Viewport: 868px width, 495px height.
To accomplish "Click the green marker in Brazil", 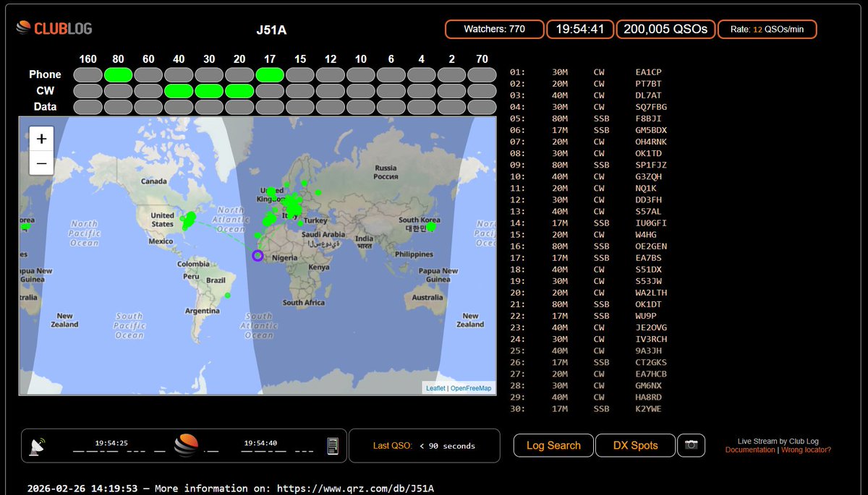I will click(x=227, y=295).
